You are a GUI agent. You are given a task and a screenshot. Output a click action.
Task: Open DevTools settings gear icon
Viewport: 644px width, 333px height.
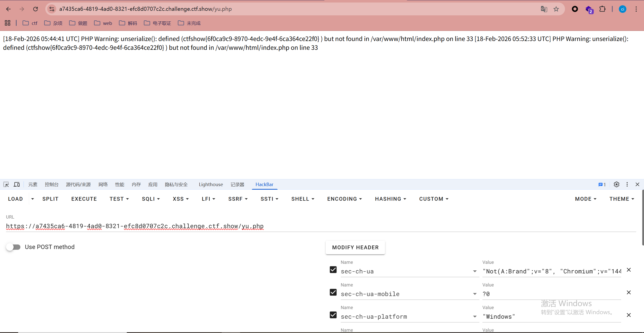616,184
